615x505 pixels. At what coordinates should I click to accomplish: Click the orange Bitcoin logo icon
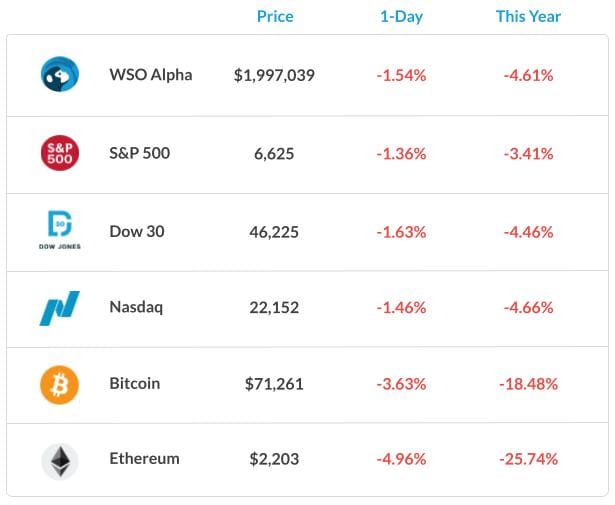59,384
